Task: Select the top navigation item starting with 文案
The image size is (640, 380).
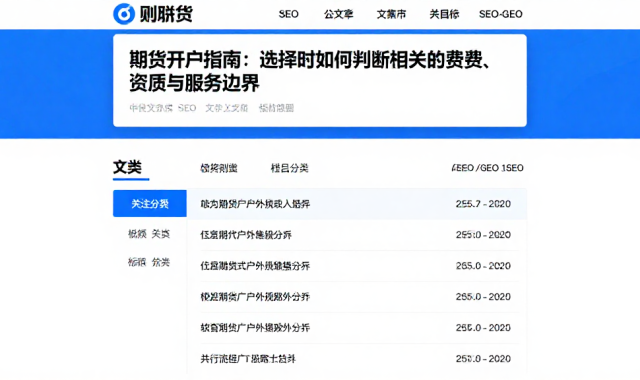Action: coord(391,14)
